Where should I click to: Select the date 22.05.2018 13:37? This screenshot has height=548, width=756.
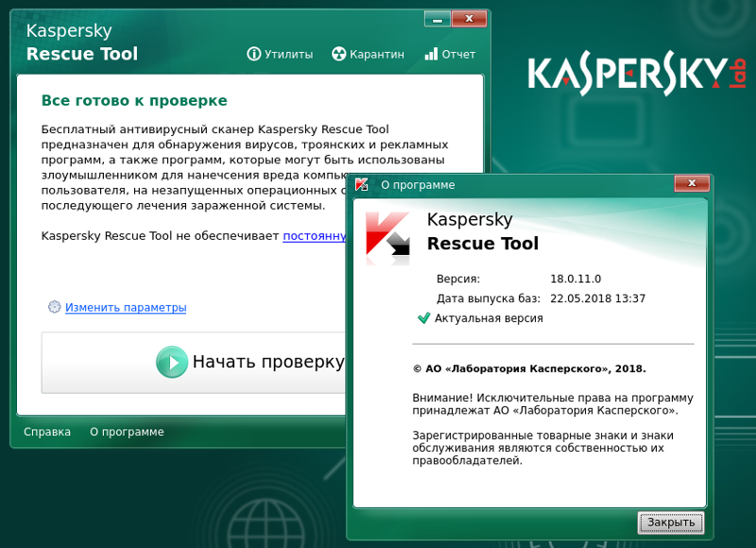pyautogui.click(x=598, y=299)
